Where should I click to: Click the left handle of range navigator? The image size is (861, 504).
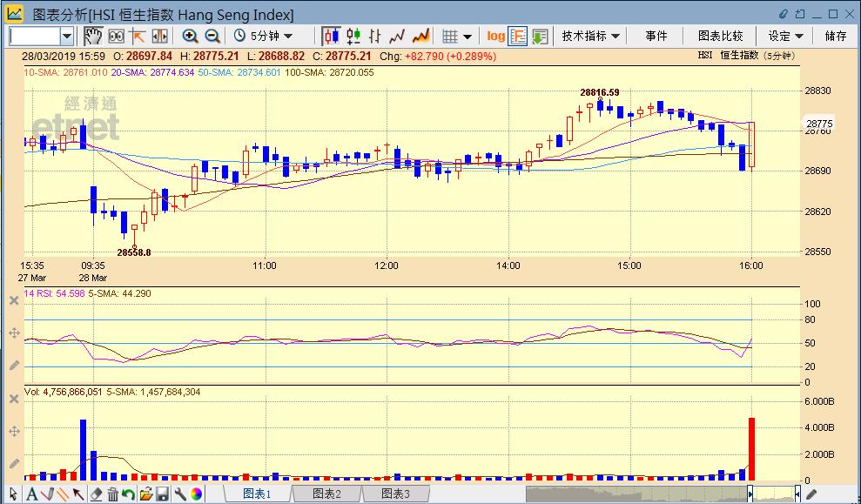click(750, 494)
